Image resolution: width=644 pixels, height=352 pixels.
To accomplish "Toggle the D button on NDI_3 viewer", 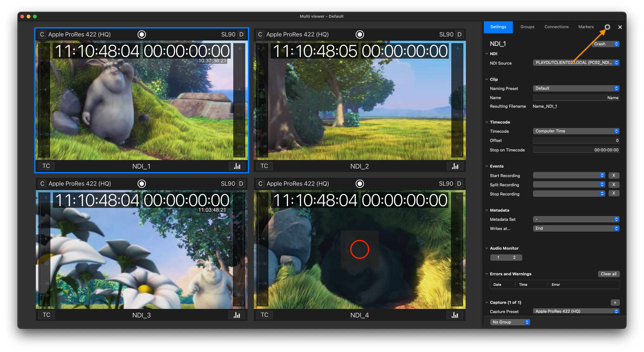I will pos(241,183).
